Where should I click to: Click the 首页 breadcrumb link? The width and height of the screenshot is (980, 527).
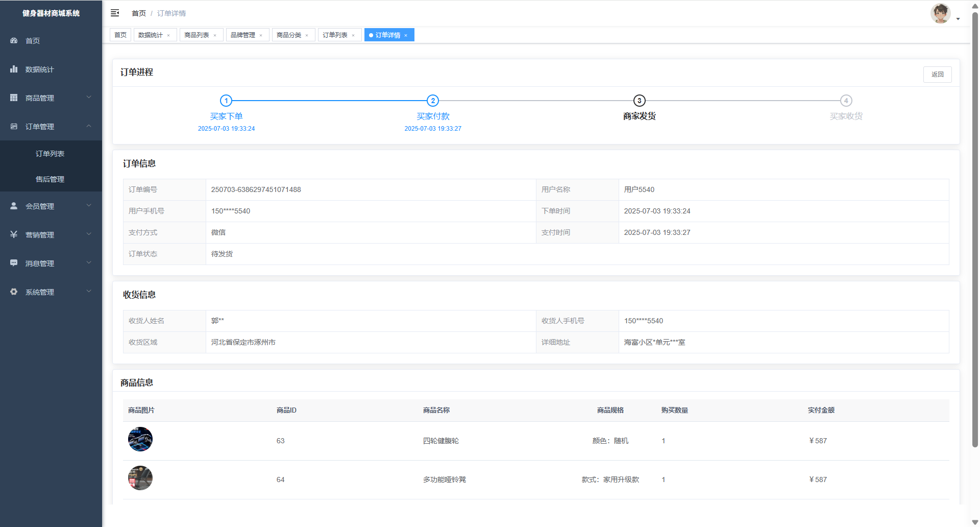139,13
